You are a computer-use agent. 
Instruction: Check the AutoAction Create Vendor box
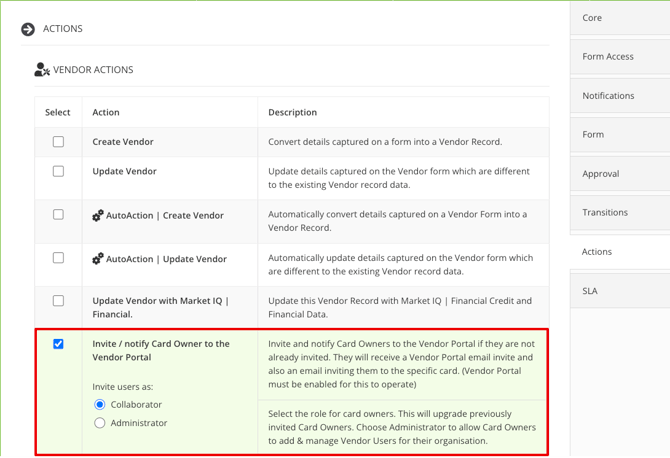(58, 214)
